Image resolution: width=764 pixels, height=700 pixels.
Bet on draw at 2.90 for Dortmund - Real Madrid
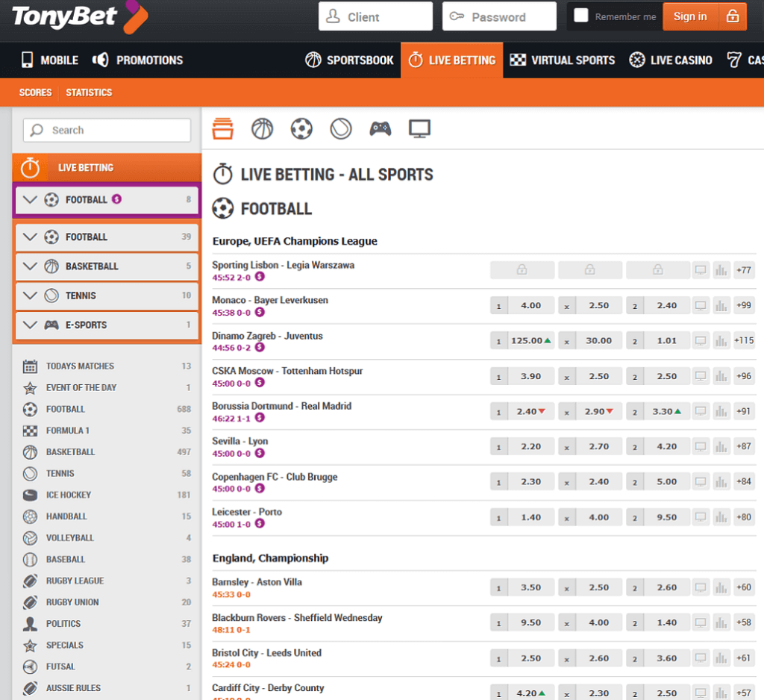590,411
